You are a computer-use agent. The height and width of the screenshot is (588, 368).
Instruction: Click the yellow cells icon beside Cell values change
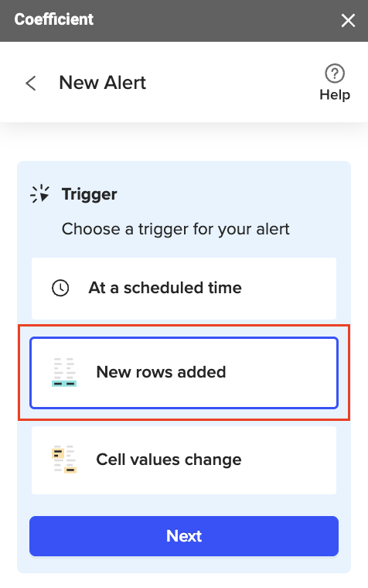(x=64, y=459)
